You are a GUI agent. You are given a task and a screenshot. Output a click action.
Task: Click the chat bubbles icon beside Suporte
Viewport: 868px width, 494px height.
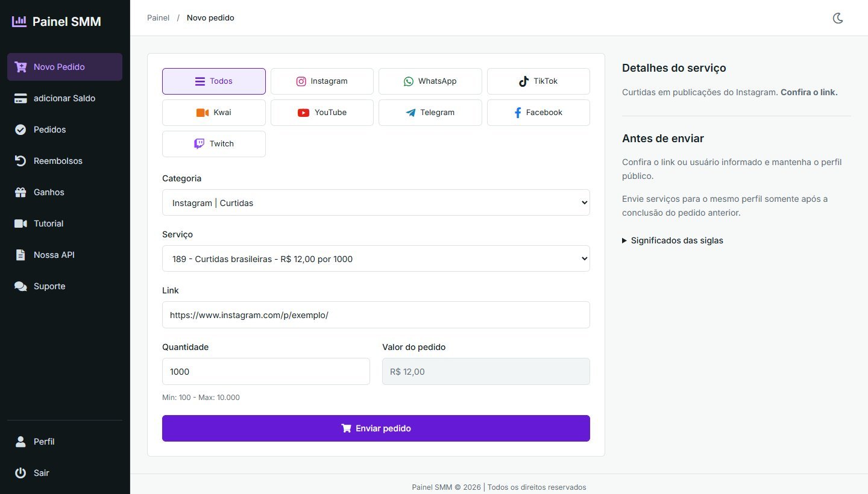click(20, 286)
